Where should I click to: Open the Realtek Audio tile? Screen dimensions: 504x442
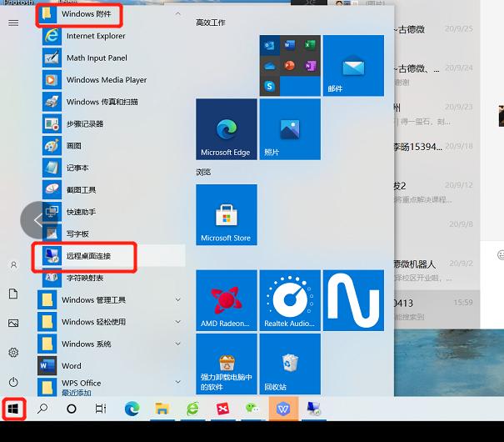290,300
